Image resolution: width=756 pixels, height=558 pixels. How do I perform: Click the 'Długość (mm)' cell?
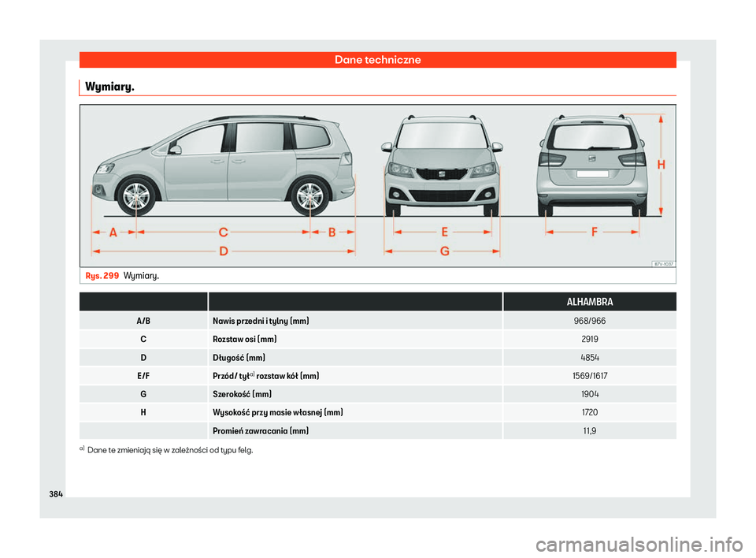click(355, 358)
